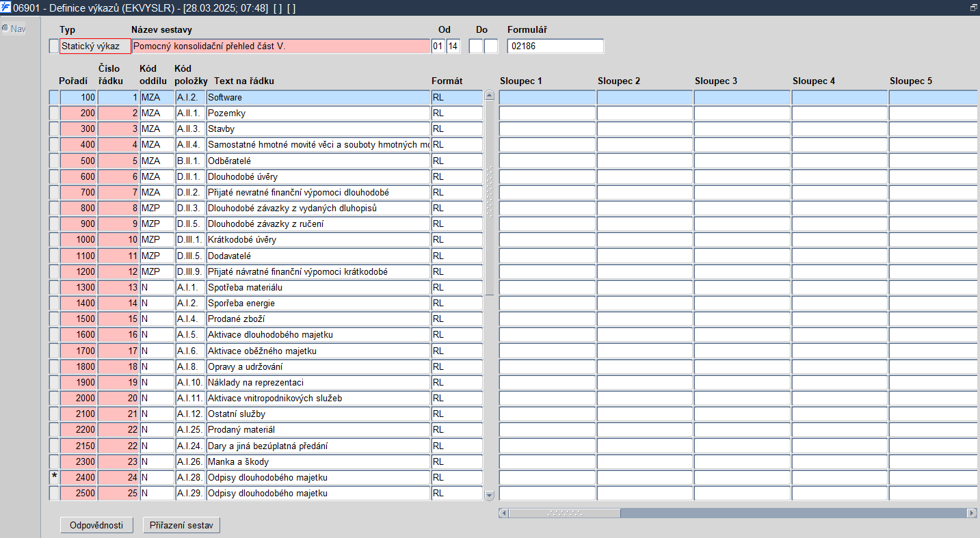Click the vertical scrollbar thumb

[x=489, y=198]
